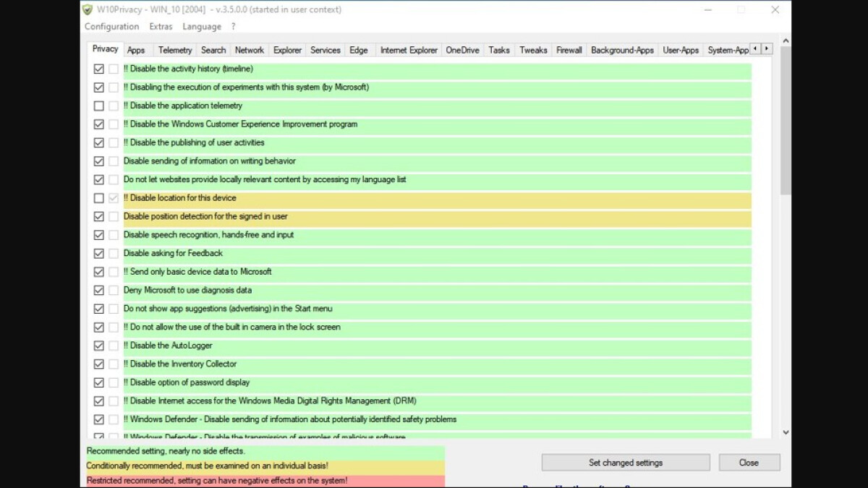Image resolution: width=868 pixels, height=488 pixels.
Task: Switch to the OneDrive tab
Action: 462,50
